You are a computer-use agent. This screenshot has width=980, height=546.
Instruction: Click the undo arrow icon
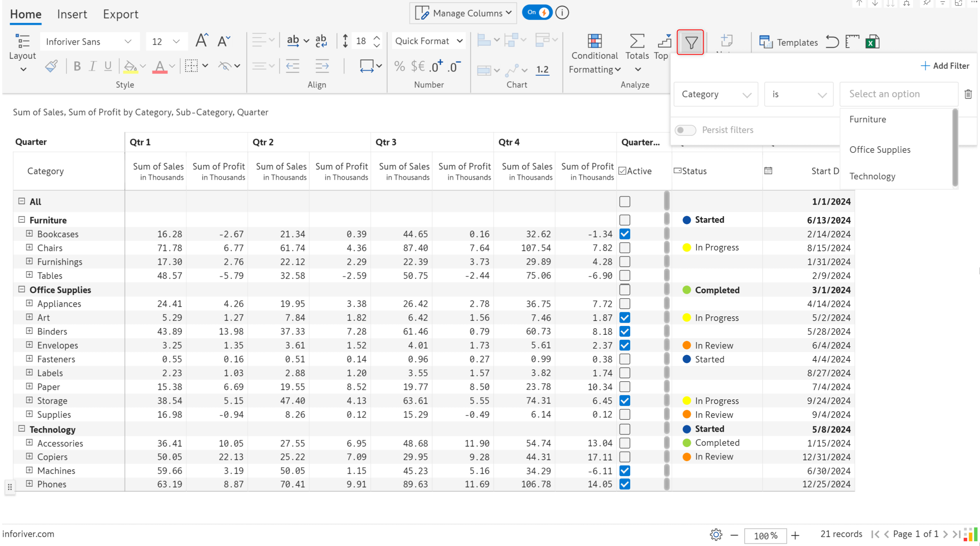coord(832,42)
